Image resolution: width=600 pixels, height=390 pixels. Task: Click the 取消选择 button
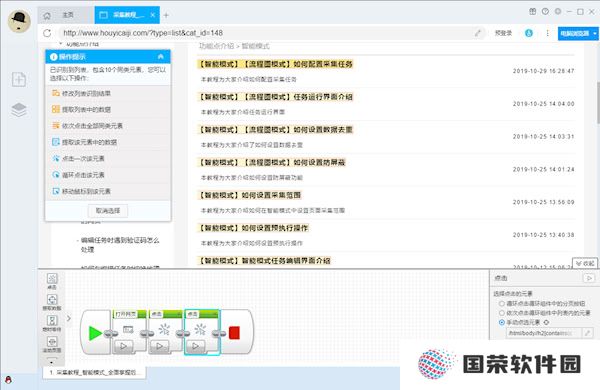click(108, 211)
